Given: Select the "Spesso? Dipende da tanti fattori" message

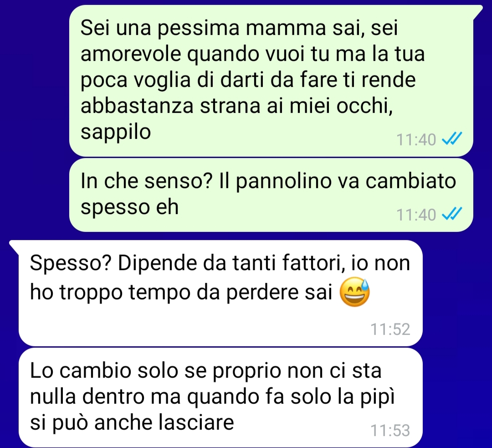Looking at the screenshot, I should 220,293.
